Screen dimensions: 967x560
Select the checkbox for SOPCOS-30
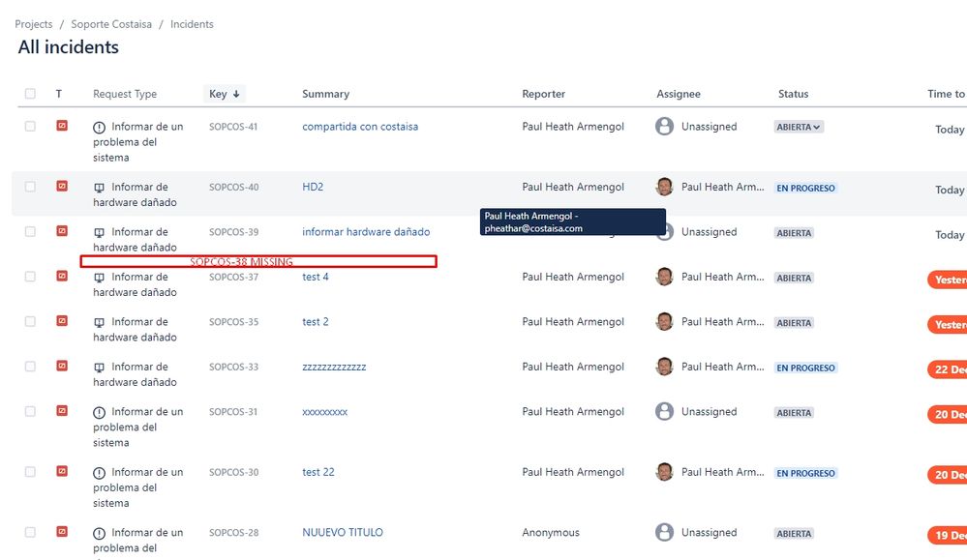tap(30, 472)
